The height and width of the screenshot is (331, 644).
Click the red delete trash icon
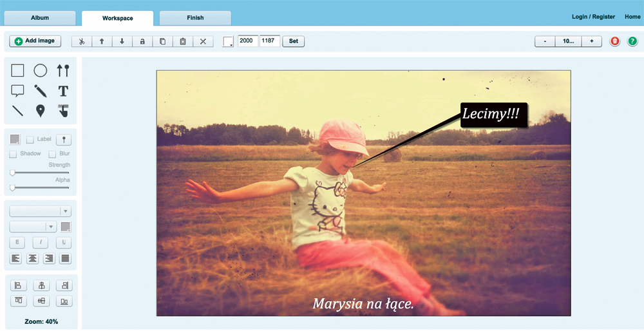[615, 41]
